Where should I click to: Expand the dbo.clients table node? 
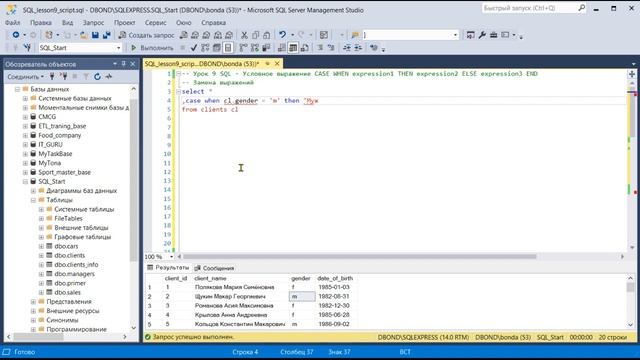[x=41, y=256]
